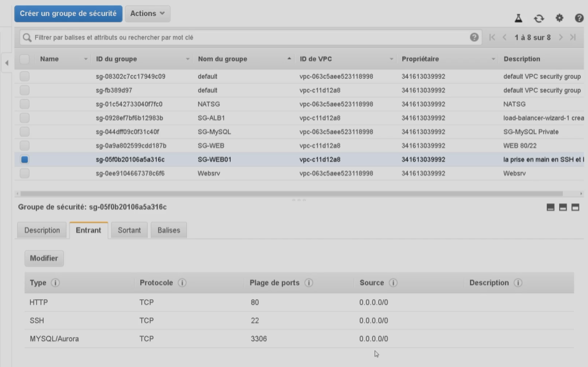This screenshot has width=588, height=367.
Task: Click the pagination text 1 à 8 sur 8
Action: tap(533, 37)
